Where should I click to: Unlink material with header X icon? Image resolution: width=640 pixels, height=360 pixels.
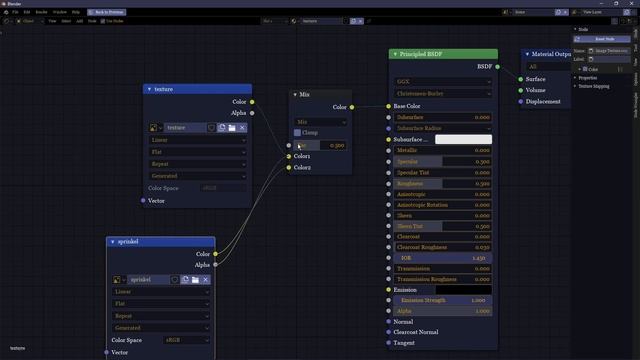(360, 21)
